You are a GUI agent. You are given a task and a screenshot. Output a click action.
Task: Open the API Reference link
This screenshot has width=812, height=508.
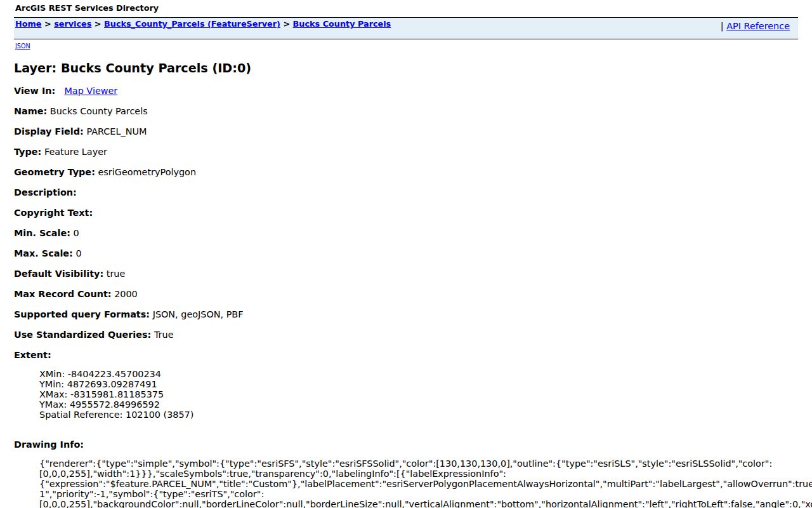point(757,26)
